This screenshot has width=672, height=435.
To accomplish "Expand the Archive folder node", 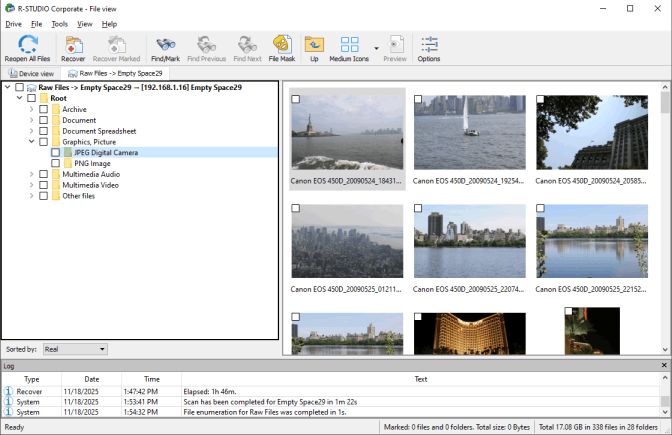I will tap(31, 109).
